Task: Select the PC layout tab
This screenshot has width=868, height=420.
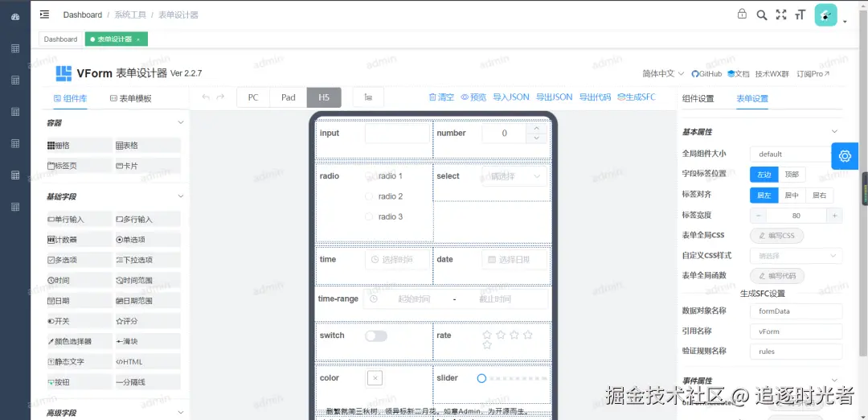Action: coord(253,97)
